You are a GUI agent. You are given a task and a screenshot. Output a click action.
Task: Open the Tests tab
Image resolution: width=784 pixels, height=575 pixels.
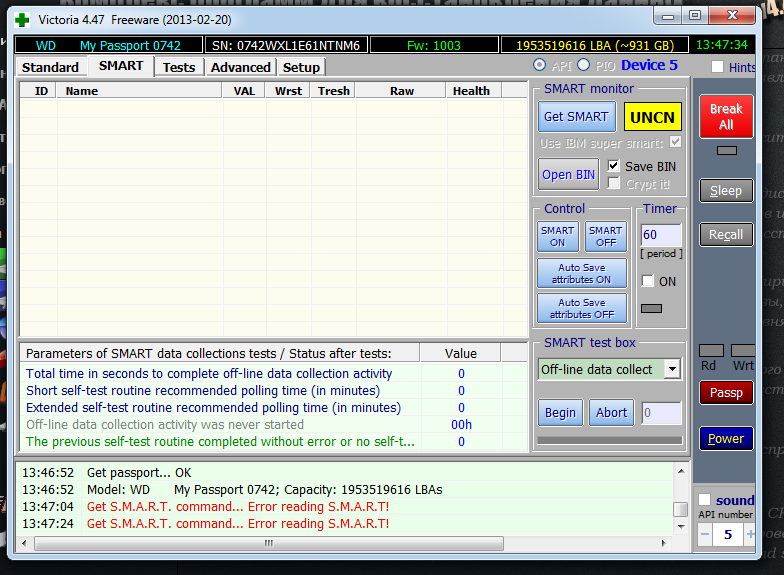point(179,67)
